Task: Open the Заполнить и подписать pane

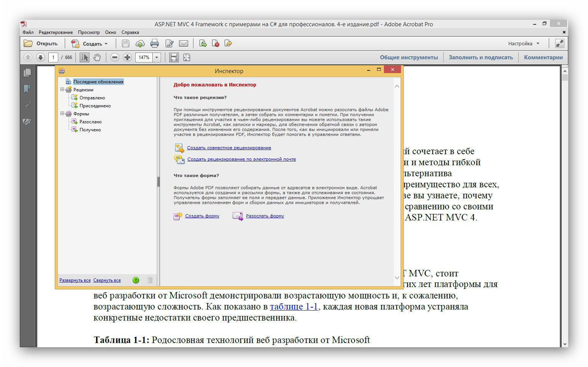Action: click(481, 57)
